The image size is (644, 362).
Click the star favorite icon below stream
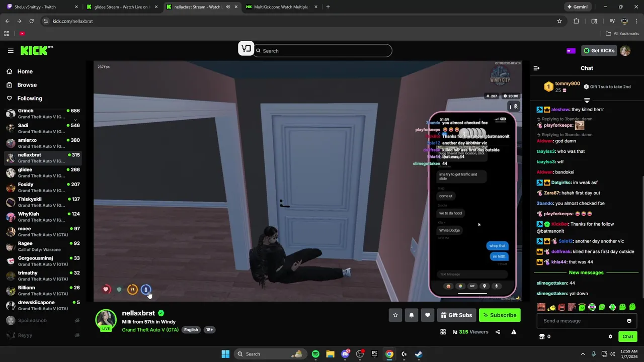tap(395, 315)
